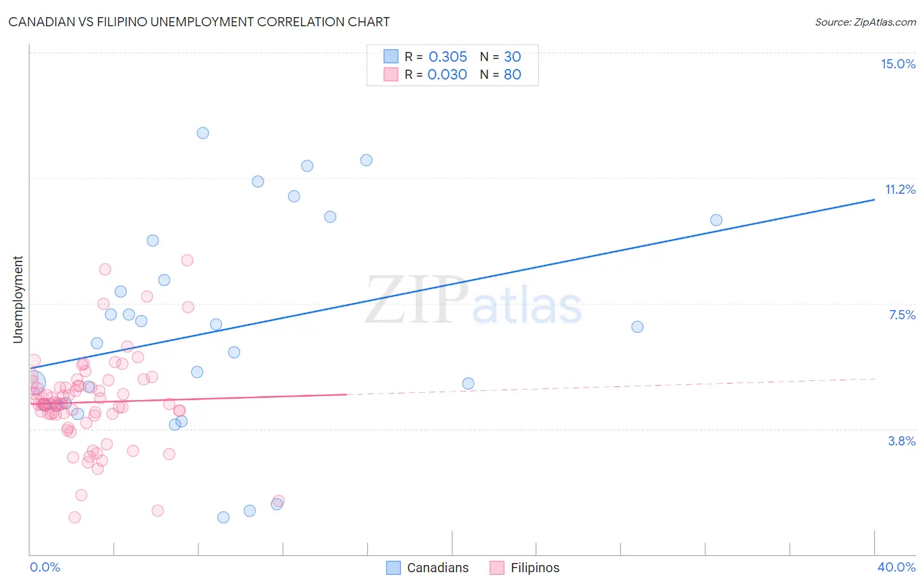Click the N = 80 correlation value
This screenshot has width=924, height=586.
(500, 74)
